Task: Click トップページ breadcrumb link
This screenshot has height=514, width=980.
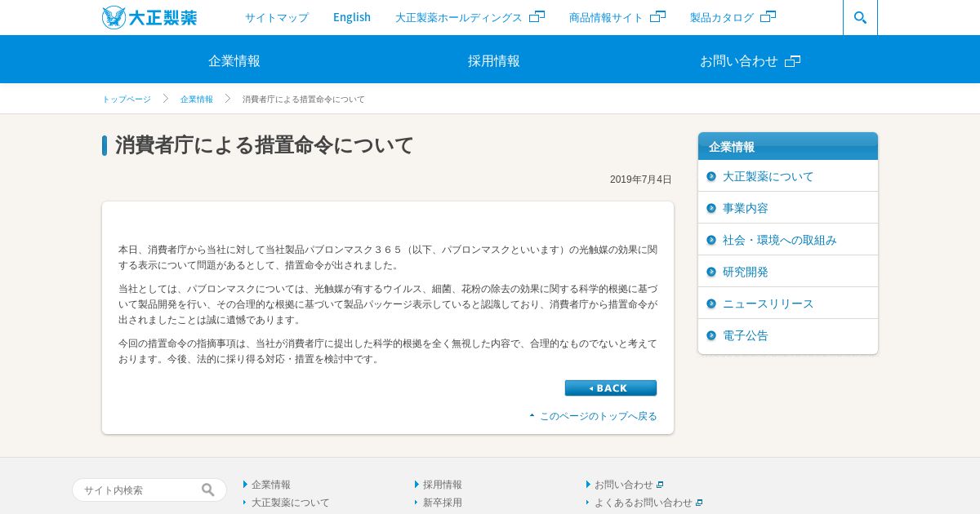Action: (127, 99)
